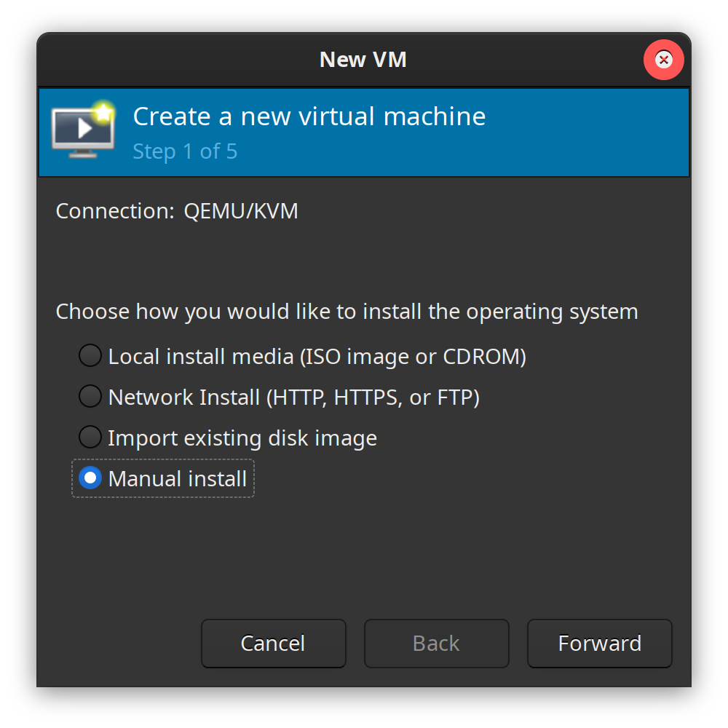Viewport: 728px width, 728px height.
Task: Choose Network Install radio button
Action: [90, 397]
